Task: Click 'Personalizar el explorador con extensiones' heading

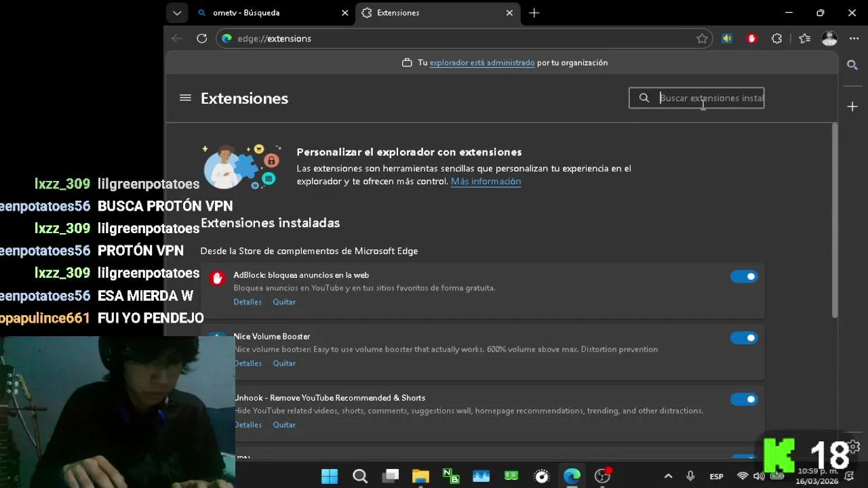Action: [x=409, y=152]
